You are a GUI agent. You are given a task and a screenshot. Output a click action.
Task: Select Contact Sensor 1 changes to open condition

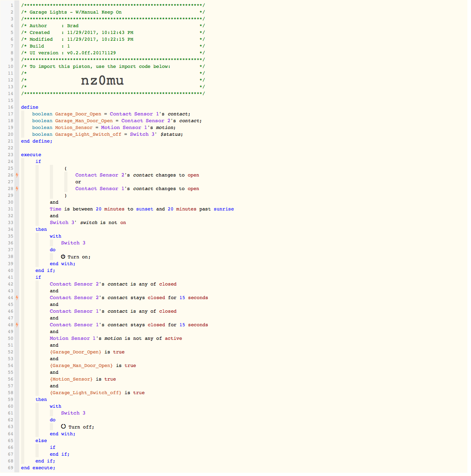[x=137, y=189]
